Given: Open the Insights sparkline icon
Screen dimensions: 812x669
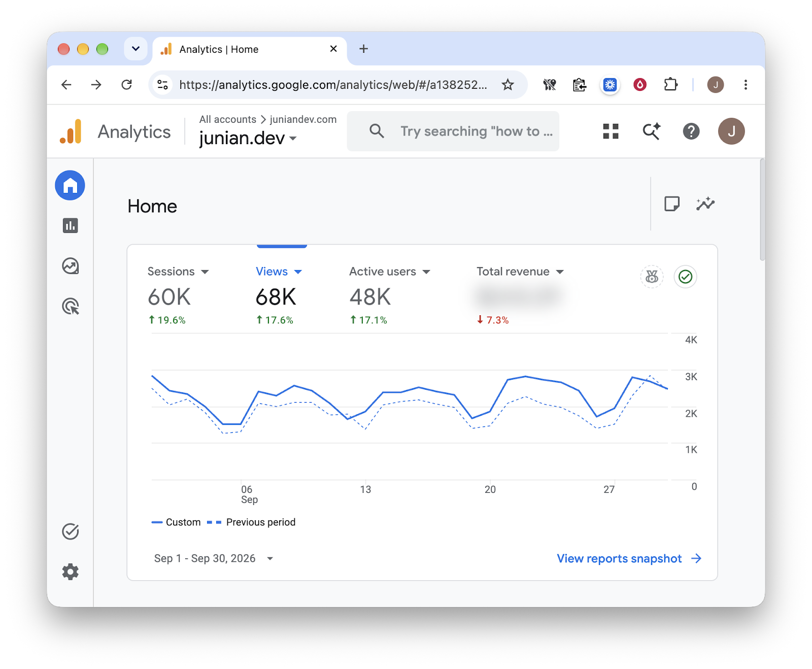Looking at the screenshot, I should pyautogui.click(x=705, y=204).
